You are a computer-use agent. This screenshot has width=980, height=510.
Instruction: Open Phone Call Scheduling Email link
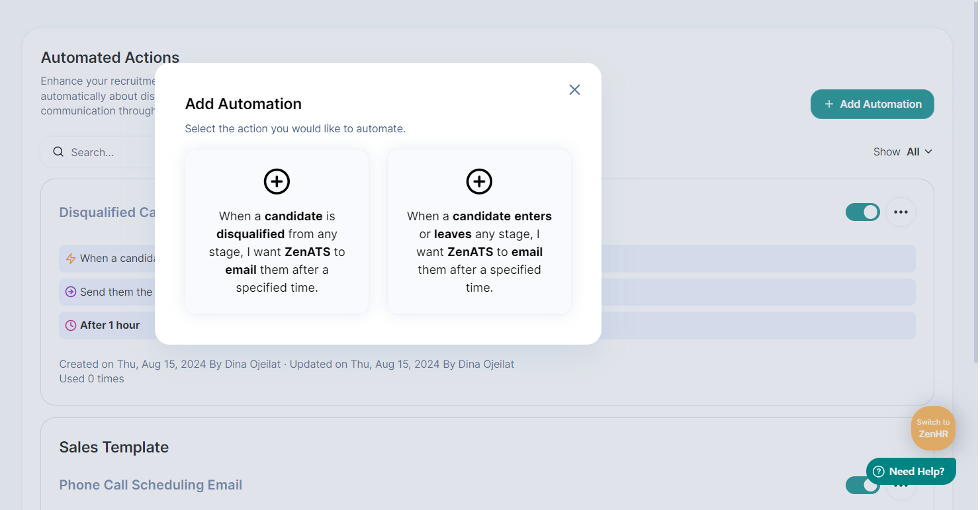coord(151,485)
